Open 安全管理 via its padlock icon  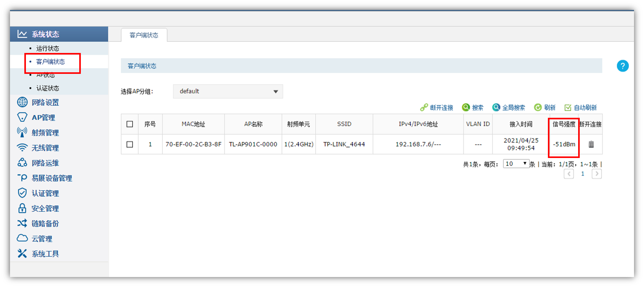pyautogui.click(x=22, y=208)
